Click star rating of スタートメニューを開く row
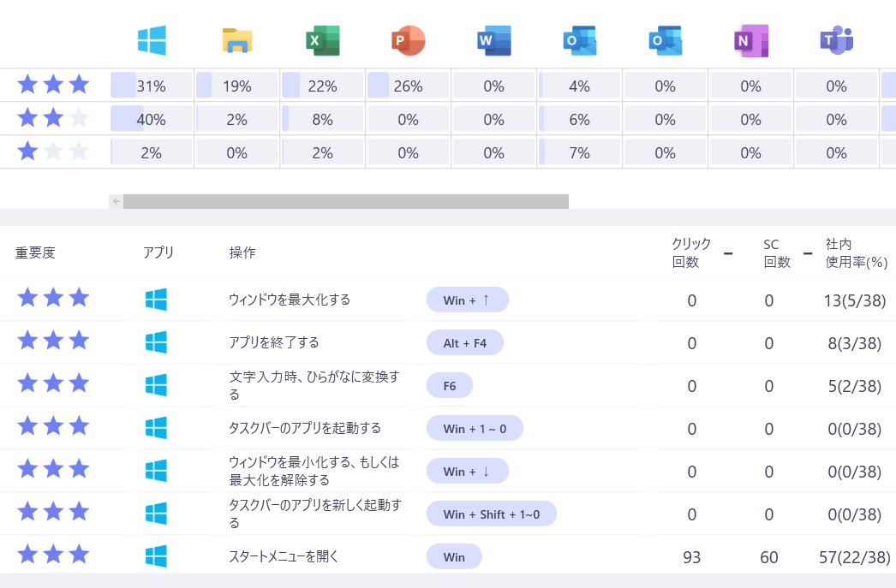896x588 pixels. point(53,555)
